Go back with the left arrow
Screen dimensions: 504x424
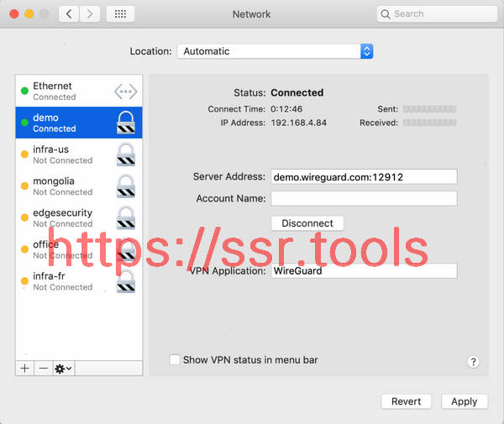click(69, 14)
